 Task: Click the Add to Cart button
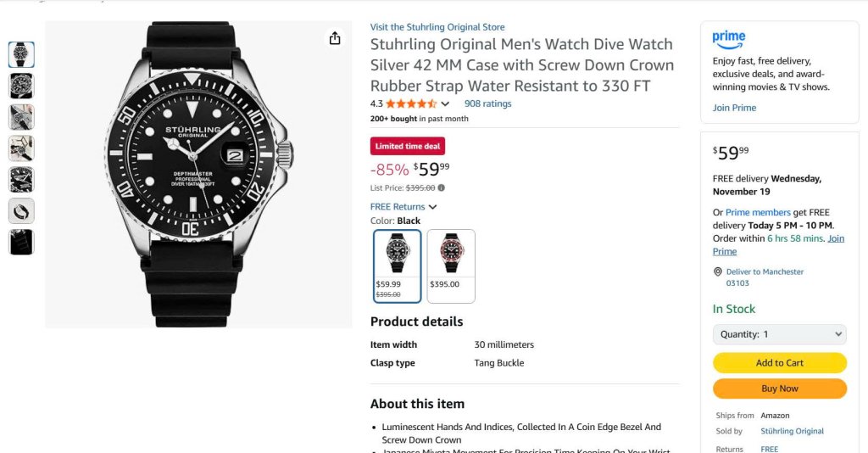(779, 363)
